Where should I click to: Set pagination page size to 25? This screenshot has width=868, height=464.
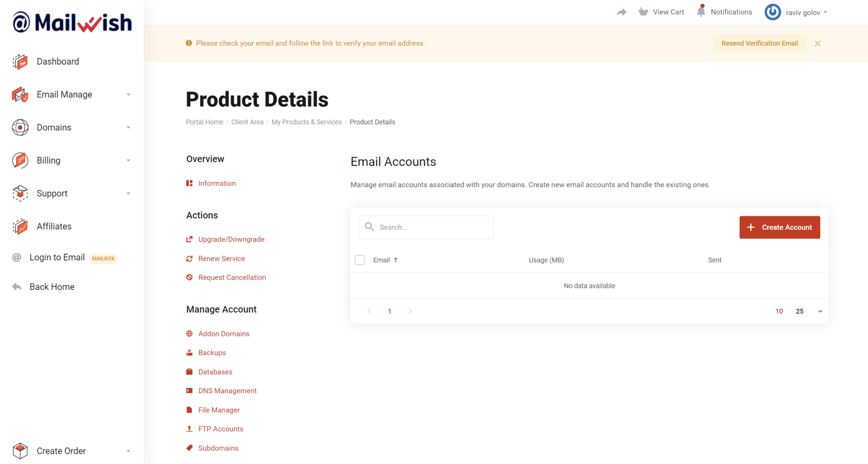click(x=799, y=311)
